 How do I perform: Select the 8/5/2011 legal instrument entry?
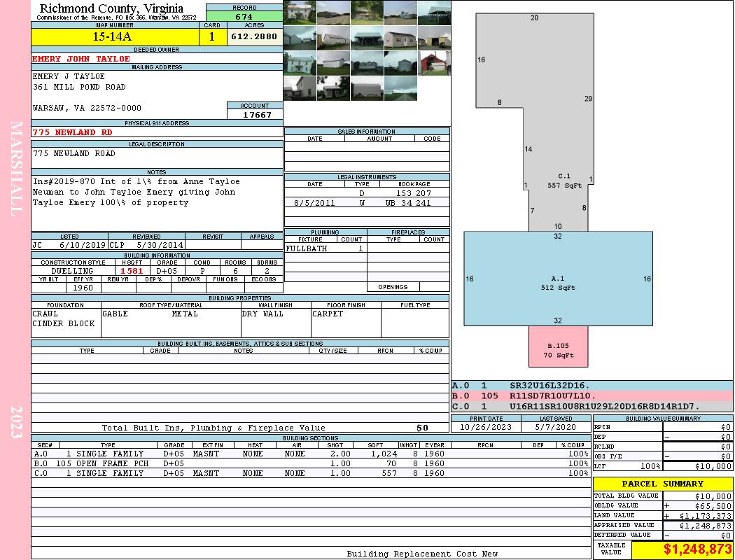click(367, 203)
